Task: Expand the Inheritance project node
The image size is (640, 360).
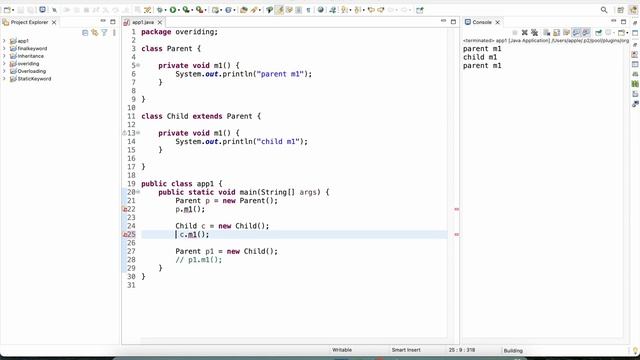Action: point(4,56)
